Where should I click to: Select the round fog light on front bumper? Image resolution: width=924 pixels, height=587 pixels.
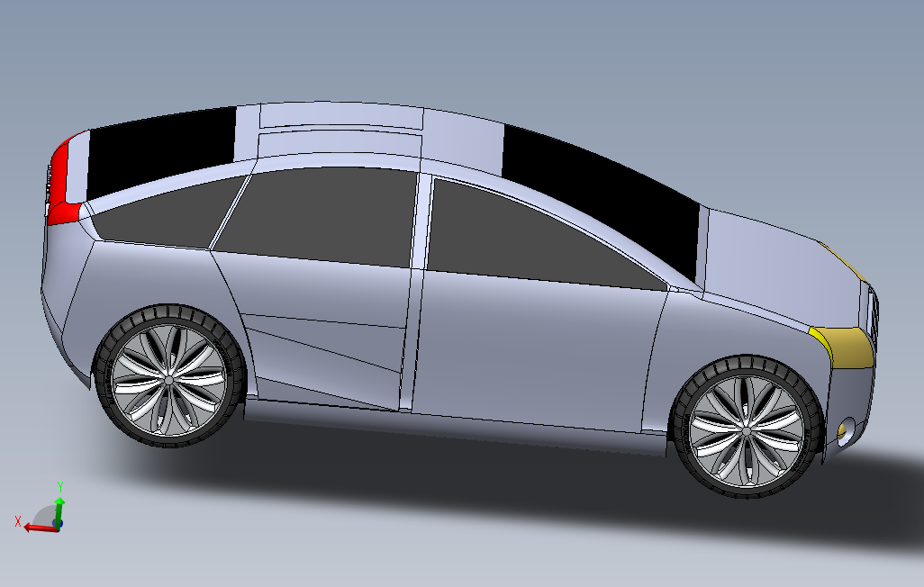coord(847,433)
